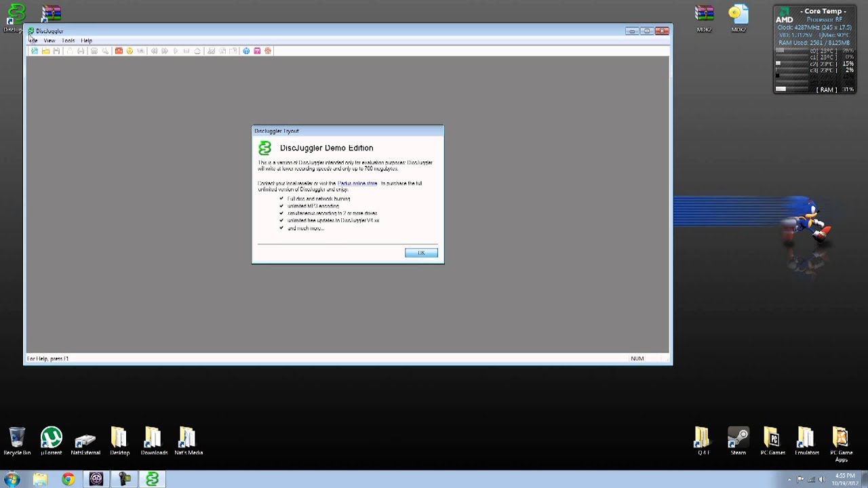Click the play toolbar icon
The height and width of the screenshot is (488, 868).
[x=176, y=51]
